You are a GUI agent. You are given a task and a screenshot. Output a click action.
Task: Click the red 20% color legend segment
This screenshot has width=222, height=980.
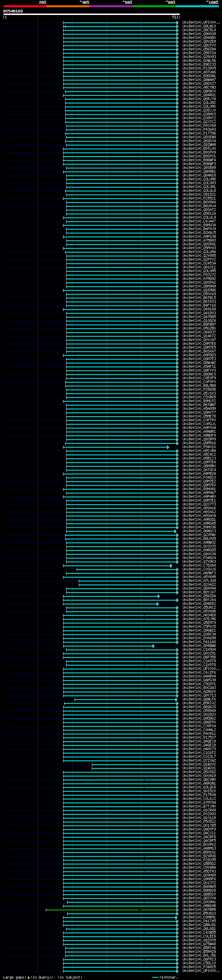point(25,6)
